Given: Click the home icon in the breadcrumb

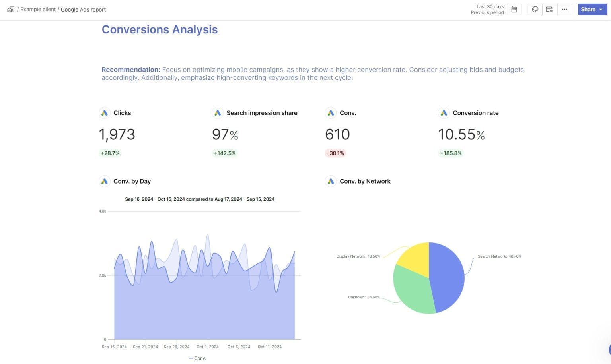Looking at the screenshot, I should 10,9.
